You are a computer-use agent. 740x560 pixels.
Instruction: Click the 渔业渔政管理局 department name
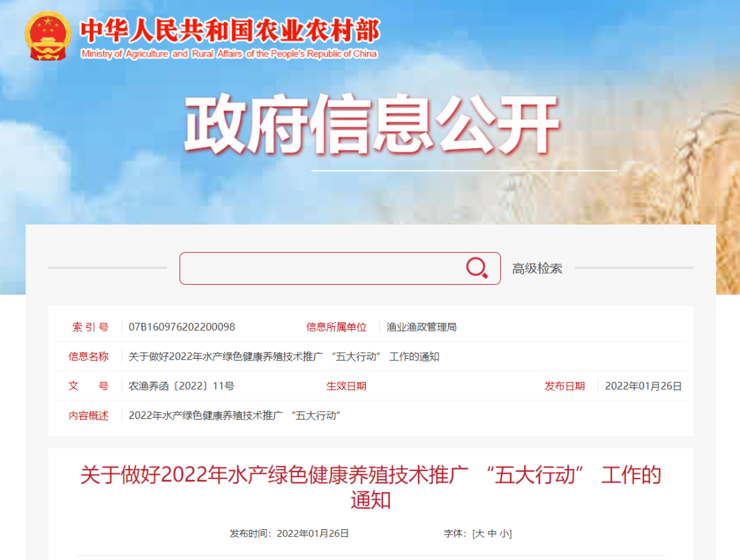pos(421,327)
